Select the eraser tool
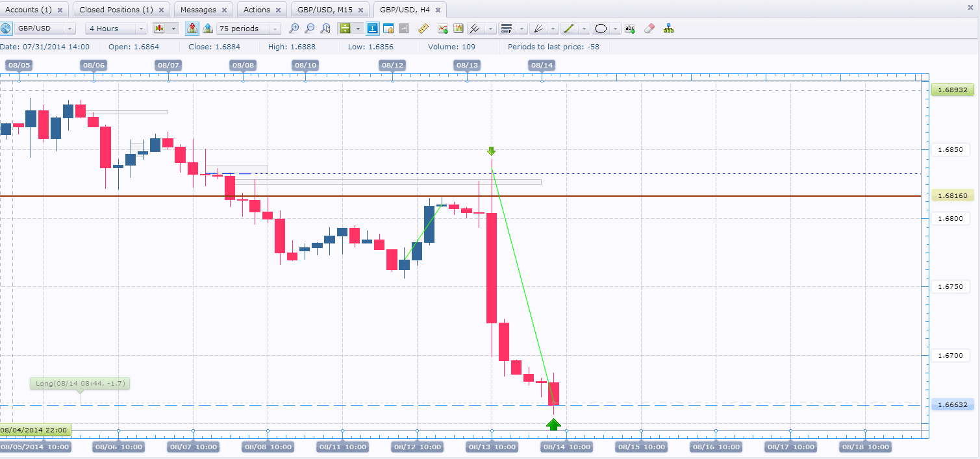Image resolution: width=980 pixels, height=459 pixels. (649, 29)
